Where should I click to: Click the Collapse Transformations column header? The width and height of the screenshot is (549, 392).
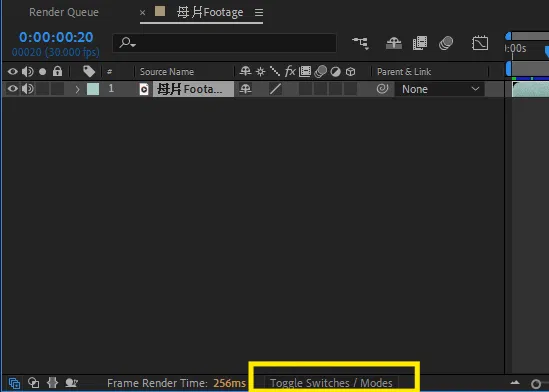(260, 72)
